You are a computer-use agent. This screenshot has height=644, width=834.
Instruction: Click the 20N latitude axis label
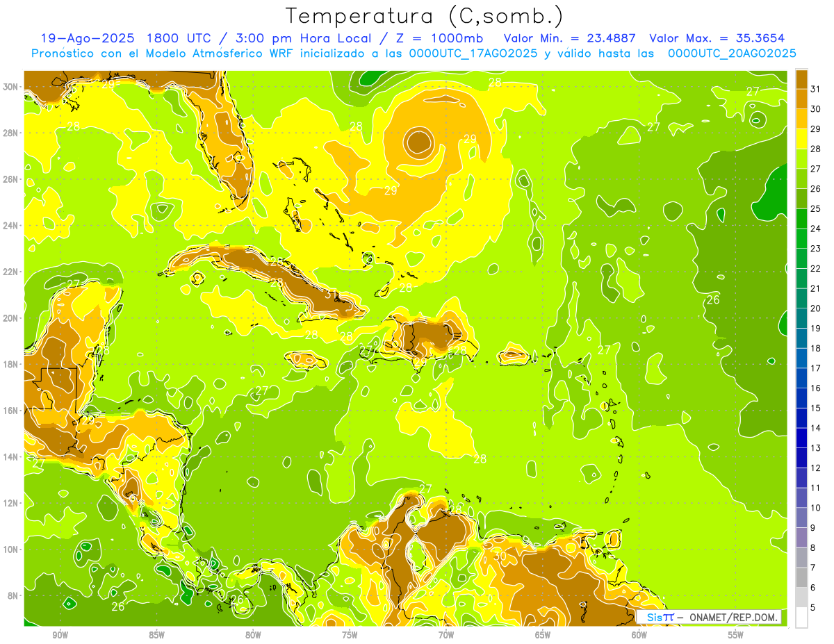(x=11, y=318)
